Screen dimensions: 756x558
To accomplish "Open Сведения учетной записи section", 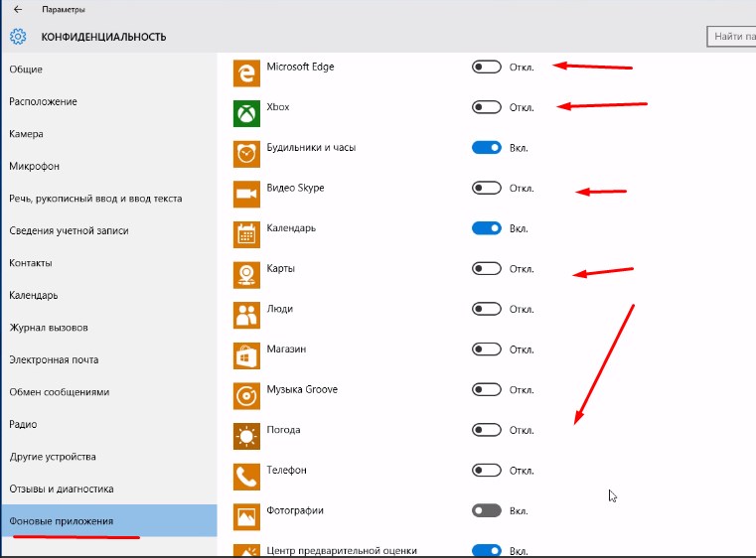I will pos(108,230).
